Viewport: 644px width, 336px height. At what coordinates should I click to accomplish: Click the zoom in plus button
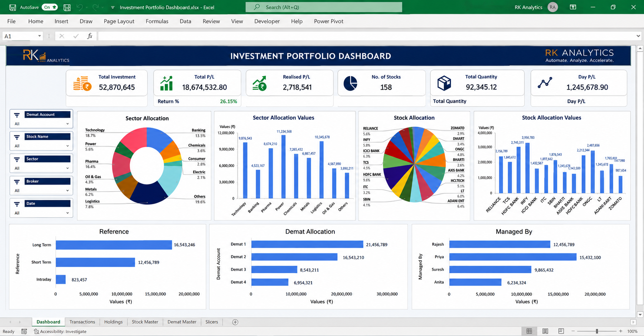pyautogui.click(x=620, y=331)
